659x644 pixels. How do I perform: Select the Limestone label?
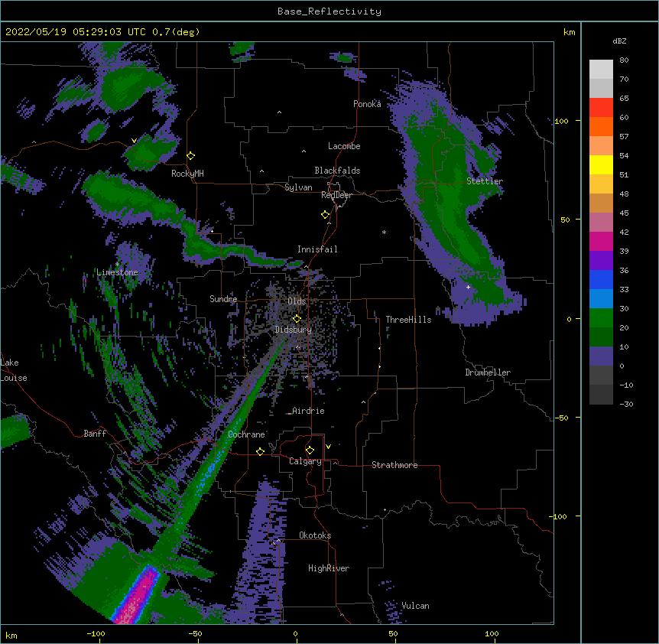[117, 272]
